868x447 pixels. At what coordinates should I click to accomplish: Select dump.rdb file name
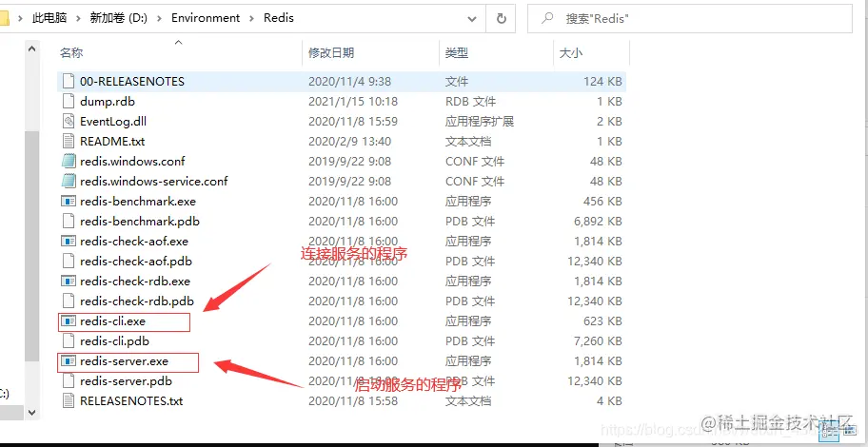(x=108, y=101)
